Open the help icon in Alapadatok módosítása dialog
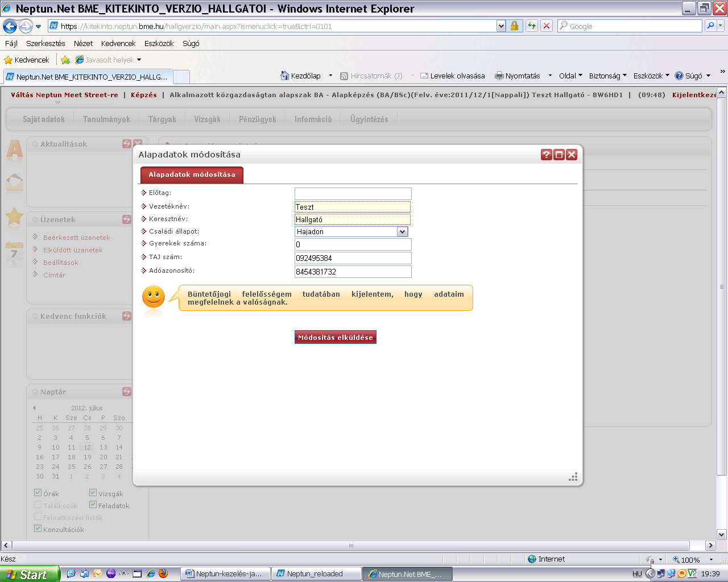Image resolution: width=728 pixels, height=582 pixels. tap(547, 155)
